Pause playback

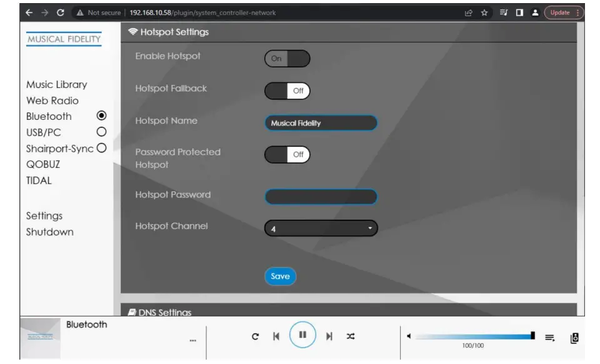click(x=302, y=335)
